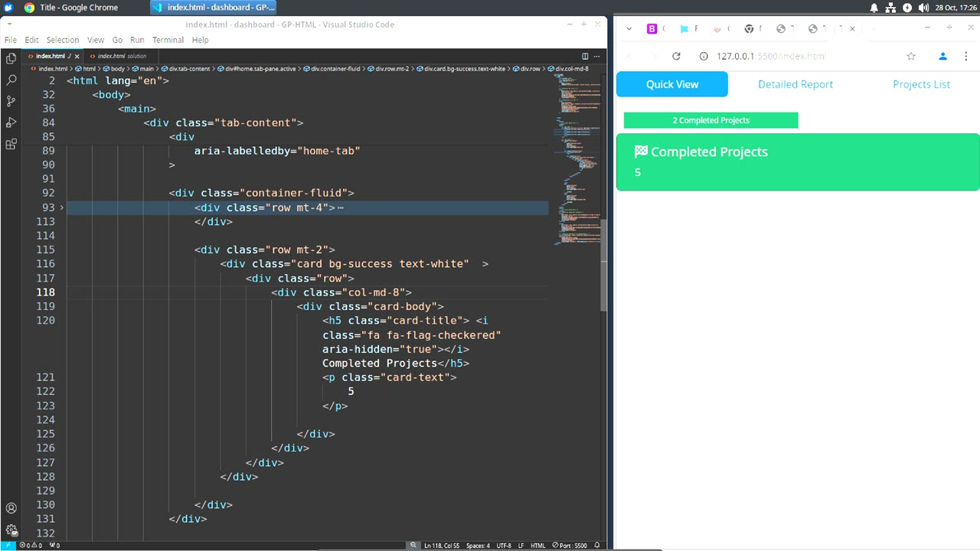Open the Help menu
The image size is (980, 551).
(x=200, y=40)
